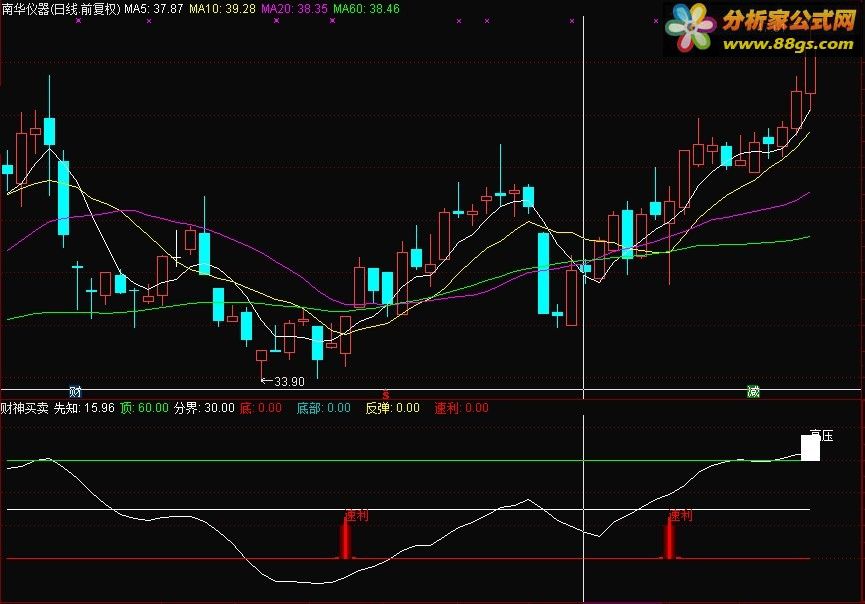Click the 33.90 low price label

point(289,382)
